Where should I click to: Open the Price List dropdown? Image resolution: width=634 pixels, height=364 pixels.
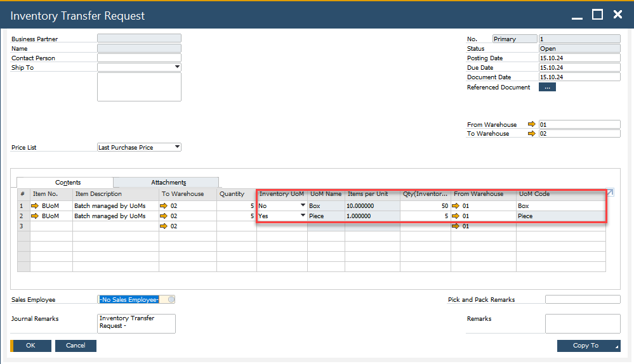pyautogui.click(x=176, y=147)
